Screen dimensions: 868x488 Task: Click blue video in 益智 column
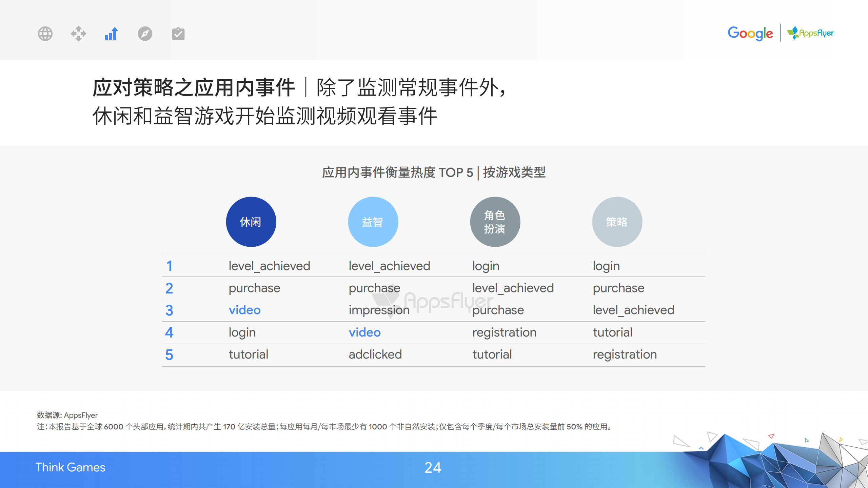(x=364, y=332)
